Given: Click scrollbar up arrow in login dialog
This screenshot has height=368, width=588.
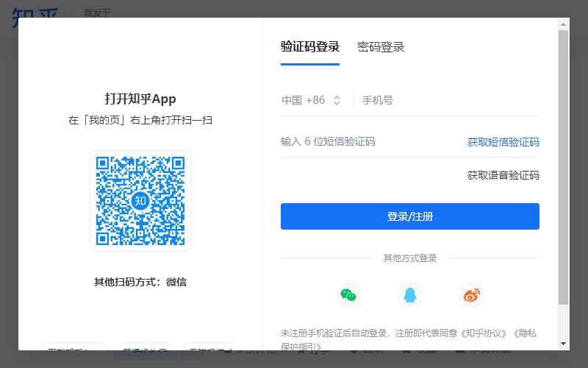Looking at the screenshot, I should point(563,24).
